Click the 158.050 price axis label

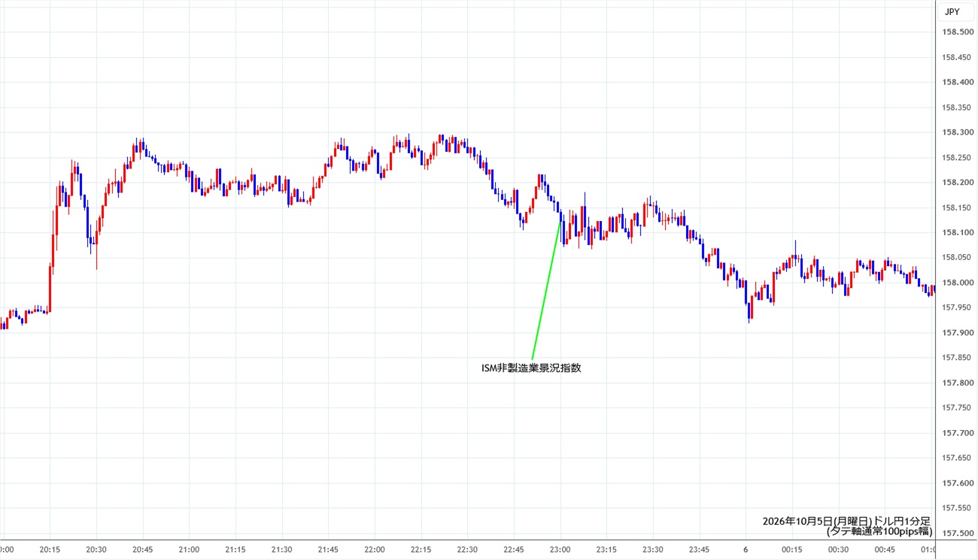(x=958, y=257)
